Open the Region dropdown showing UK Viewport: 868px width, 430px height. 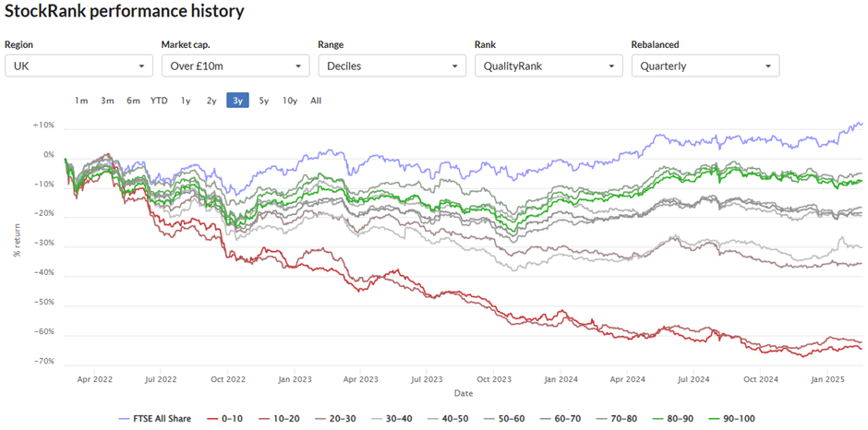78,66
